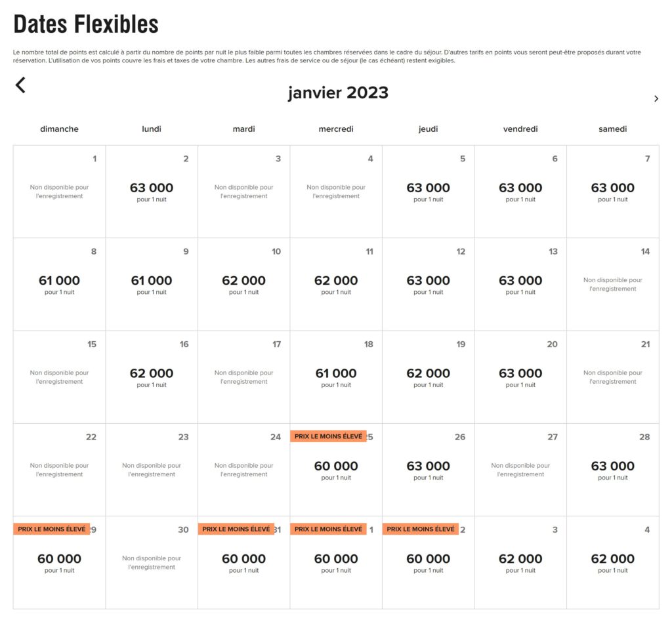Select February 3 at 62 000 points
This screenshot has width=672, height=618.
[520, 562]
